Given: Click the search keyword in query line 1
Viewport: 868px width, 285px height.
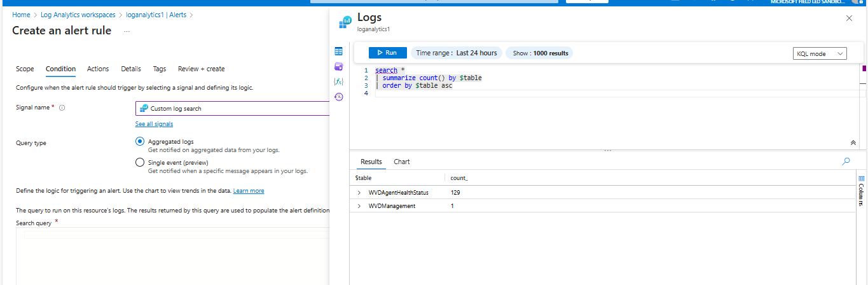Looking at the screenshot, I should [x=386, y=70].
